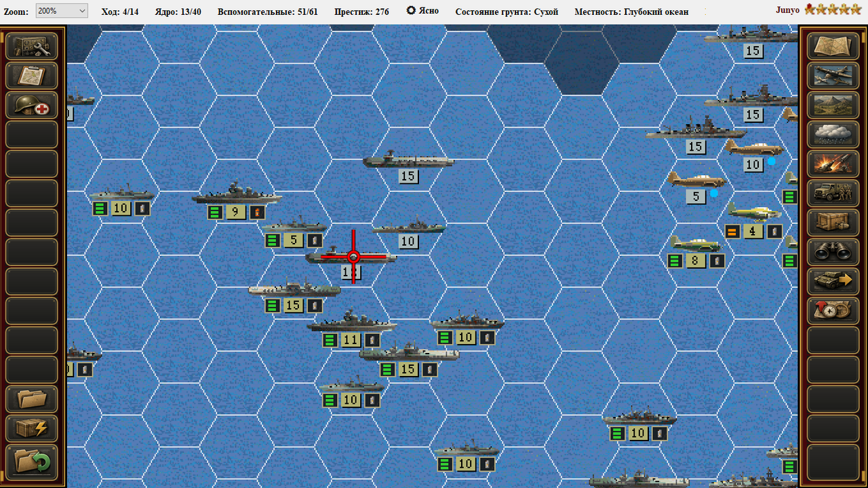868x488 pixels.
Task: Click 'Местность: Глубокий океан' terrain text
Action: pyautogui.click(x=631, y=12)
